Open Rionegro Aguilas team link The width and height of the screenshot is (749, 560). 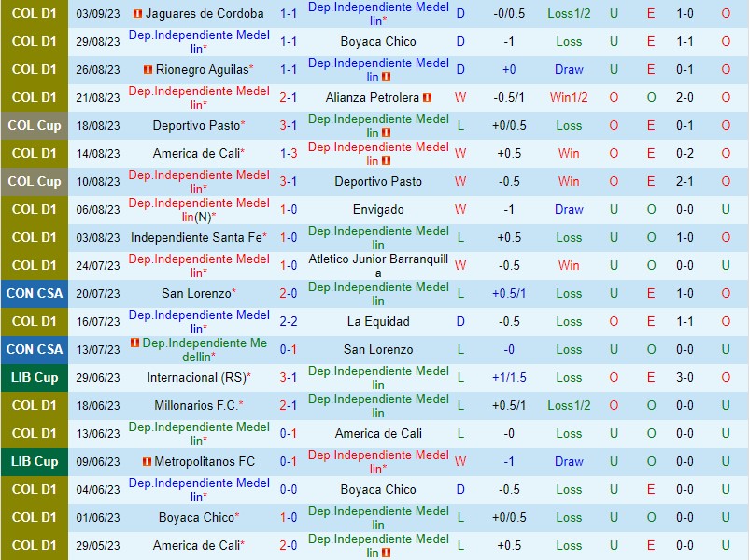[202, 70]
